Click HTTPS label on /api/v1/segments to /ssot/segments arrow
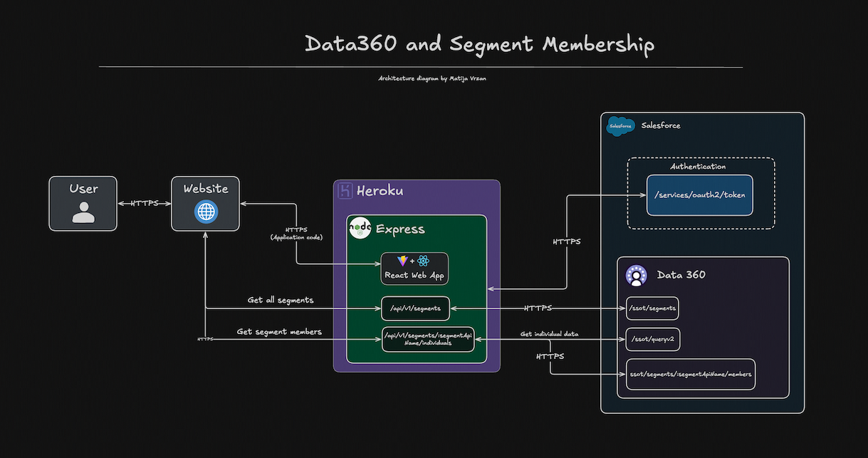 point(538,308)
